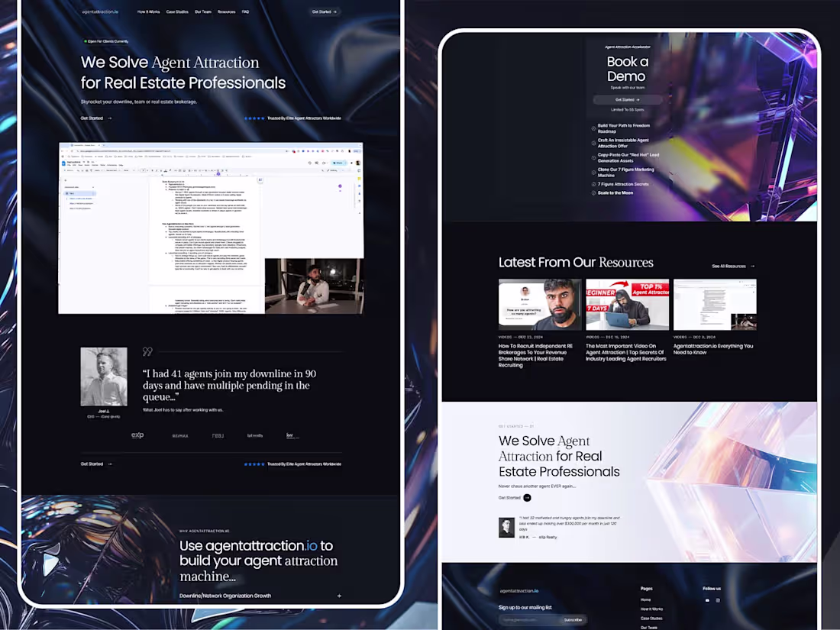
Task: Click the KW brokerage logo
Action: 291,435
